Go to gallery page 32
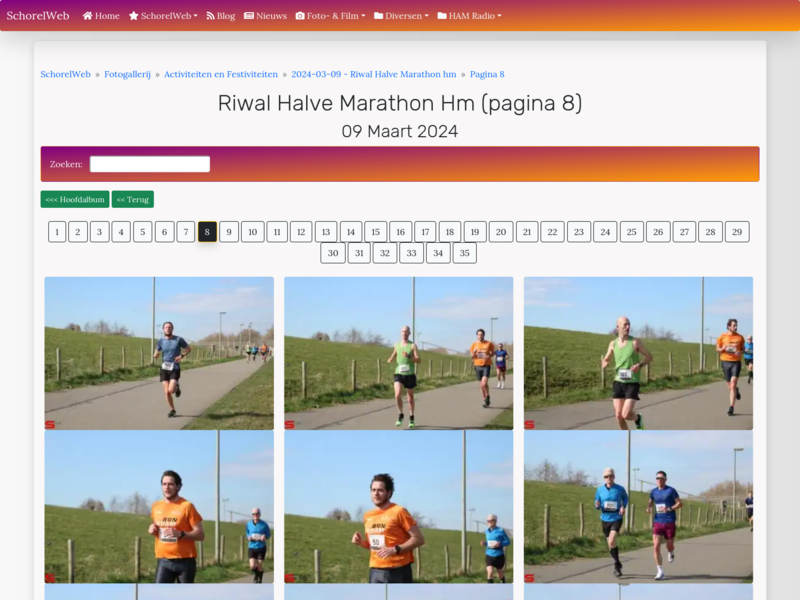 [x=385, y=253]
